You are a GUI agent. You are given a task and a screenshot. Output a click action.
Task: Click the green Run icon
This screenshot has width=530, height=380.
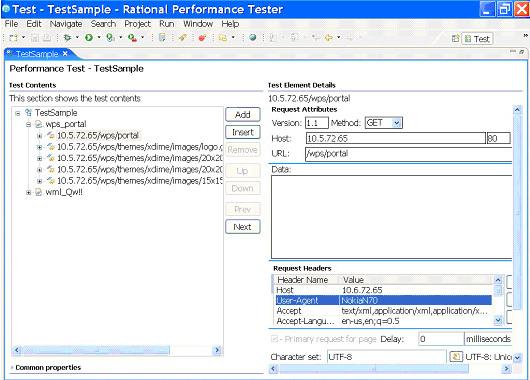tap(89, 38)
